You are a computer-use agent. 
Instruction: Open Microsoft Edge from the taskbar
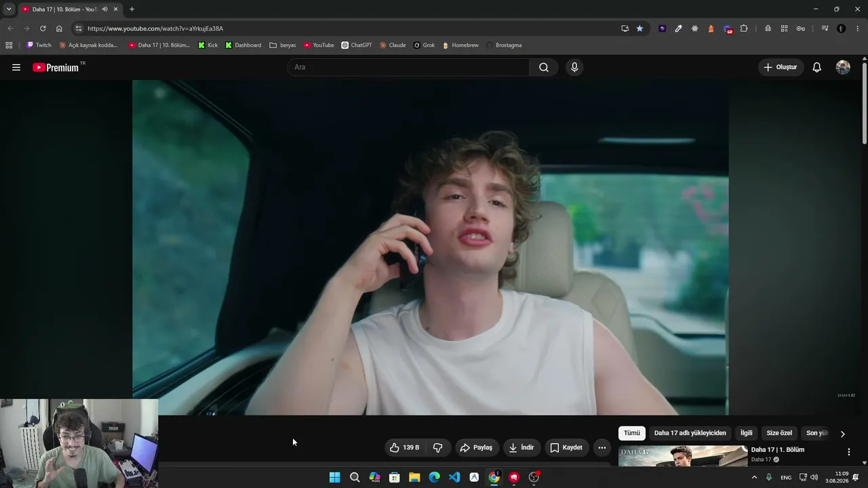pyautogui.click(x=434, y=477)
